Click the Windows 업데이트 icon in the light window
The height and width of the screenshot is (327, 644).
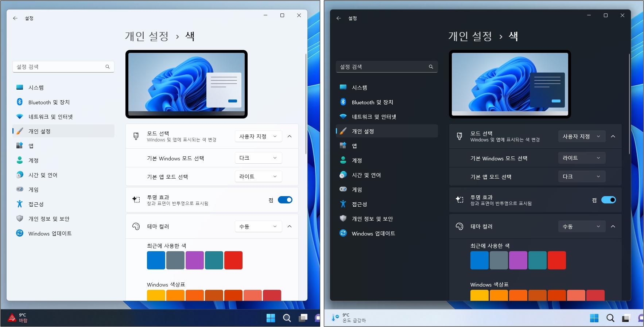[20, 233]
